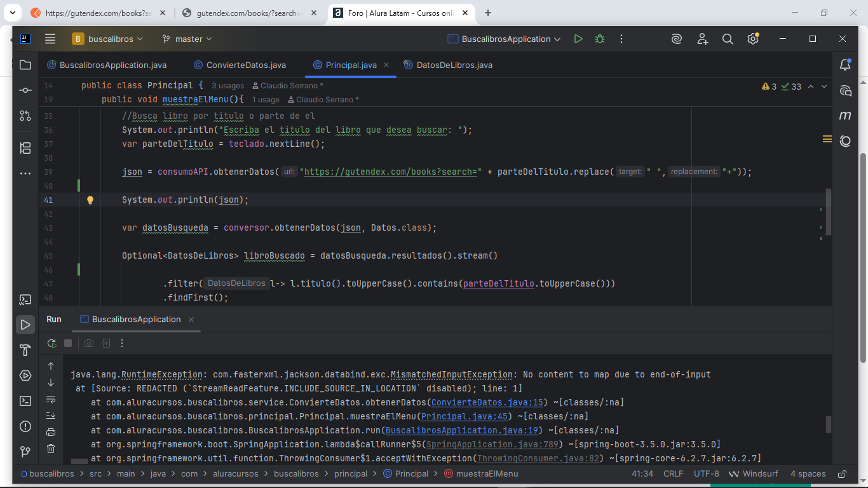Open Principal.java:45 stack trace link

(465, 416)
